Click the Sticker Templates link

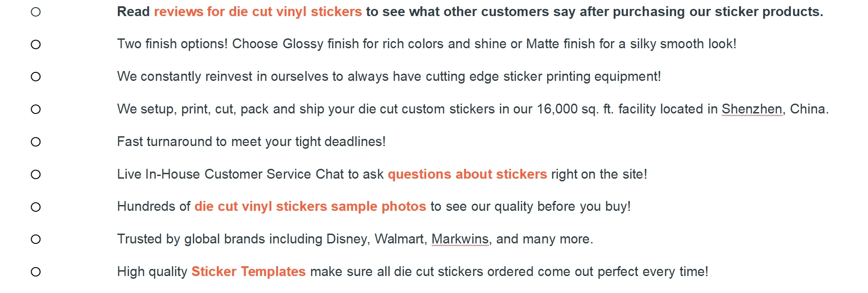248,272
